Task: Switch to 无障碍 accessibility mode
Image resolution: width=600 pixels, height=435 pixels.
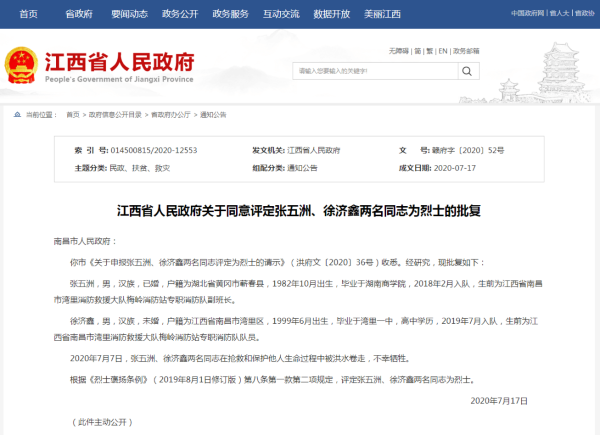Action: pos(399,49)
